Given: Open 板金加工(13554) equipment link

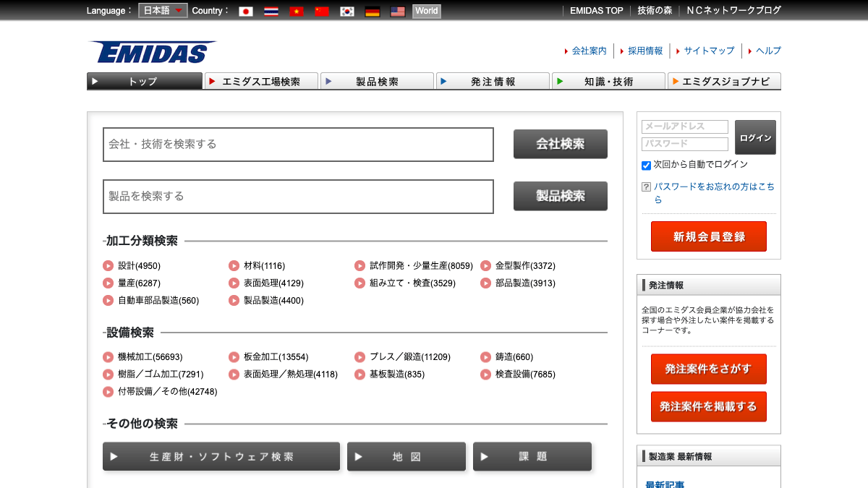Looking at the screenshot, I should (276, 357).
